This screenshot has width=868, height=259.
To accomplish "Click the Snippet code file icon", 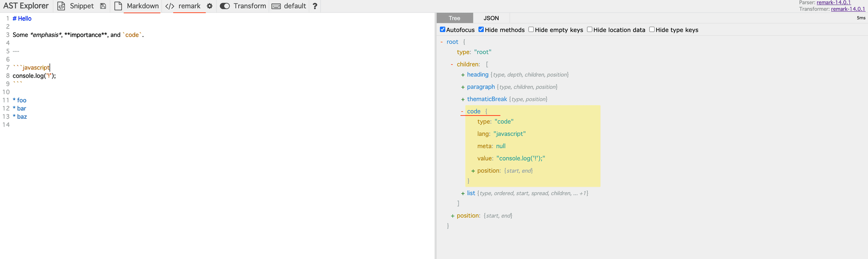I will (x=61, y=6).
